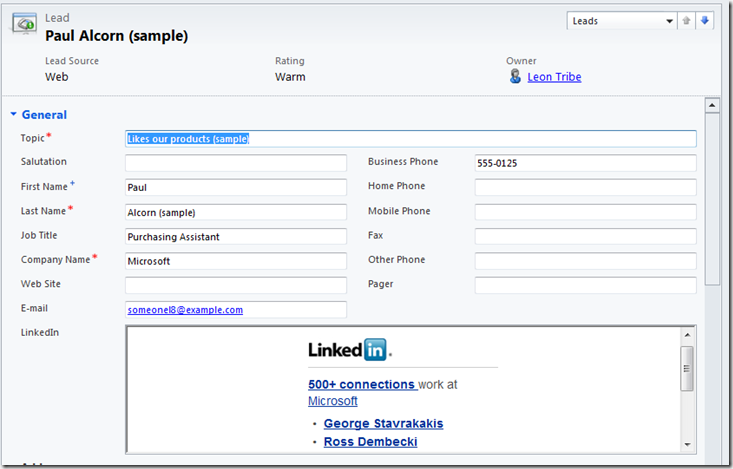This screenshot has width=733, height=469.
Task: Click LinkedIn frame scroll up arrow
Action: coord(687,335)
